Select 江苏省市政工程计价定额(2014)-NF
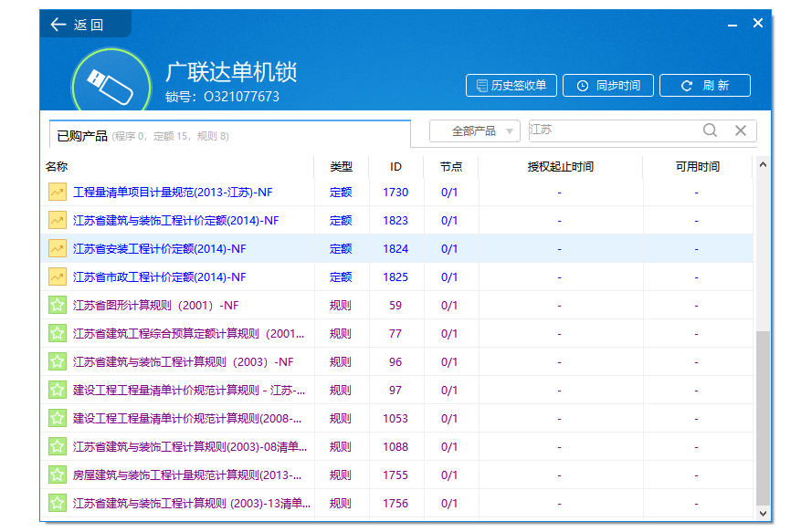The height and width of the screenshot is (532, 801). click(160, 276)
